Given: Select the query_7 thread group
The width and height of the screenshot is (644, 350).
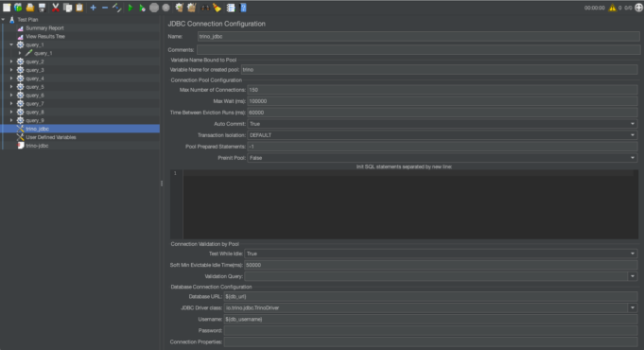Looking at the screenshot, I should coord(34,103).
